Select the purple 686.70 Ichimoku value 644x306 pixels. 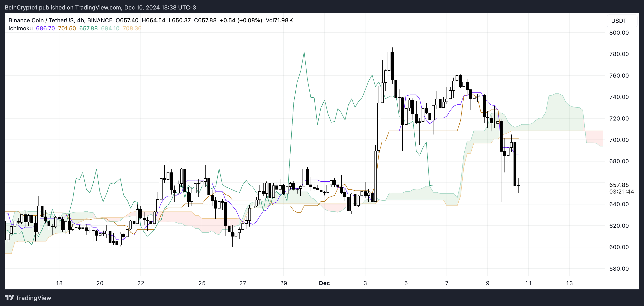click(45, 28)
